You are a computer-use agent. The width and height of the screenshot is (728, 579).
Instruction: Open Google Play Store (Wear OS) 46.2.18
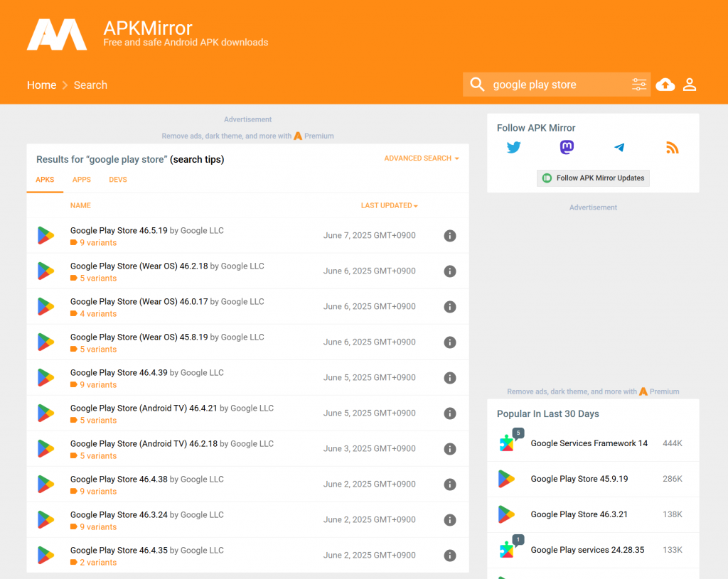point(139,266)
